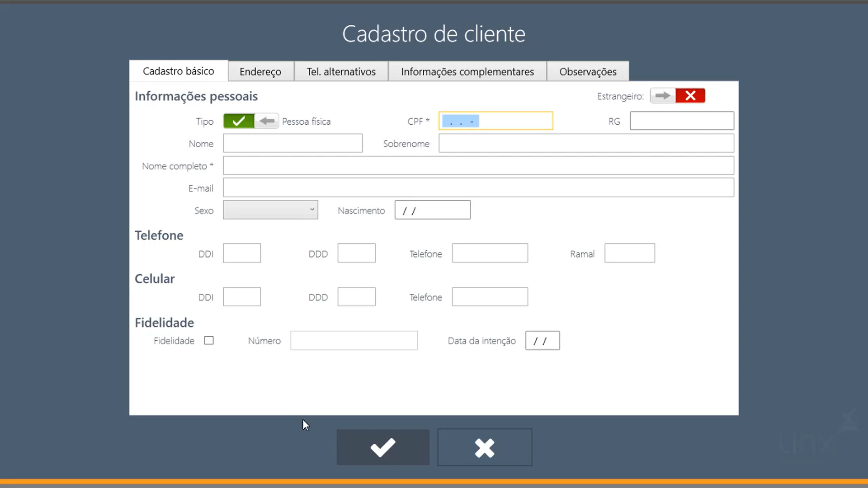Open the Tel. alternativos tab
Screen dimensions: 868x488
[x=341, y=71]
